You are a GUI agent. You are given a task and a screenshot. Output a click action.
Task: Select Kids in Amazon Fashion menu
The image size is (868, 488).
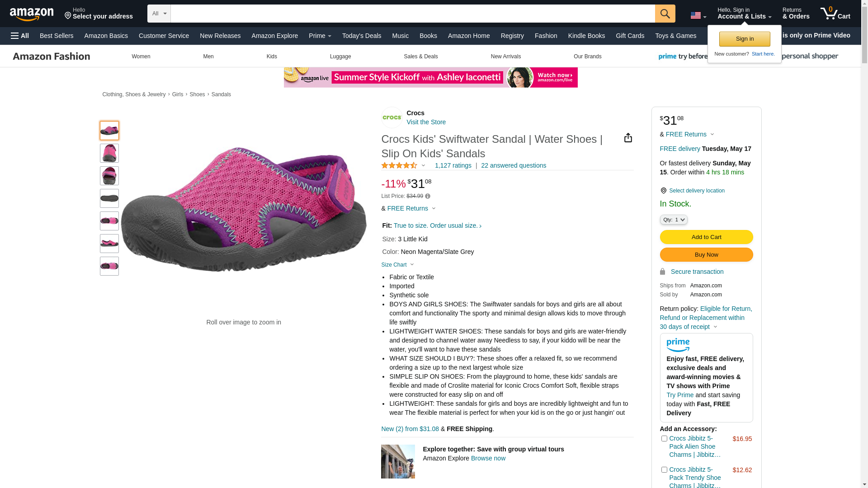(272, 56)
